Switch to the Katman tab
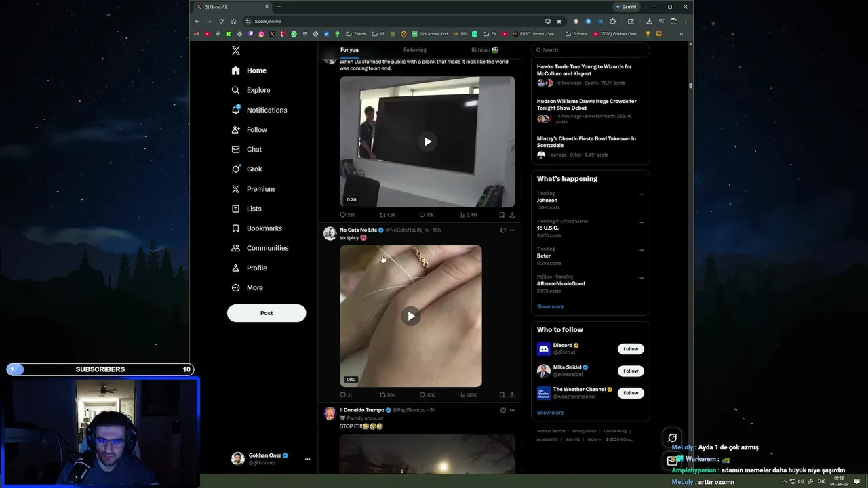Screen dimensions: 868x488 [485, 49]
